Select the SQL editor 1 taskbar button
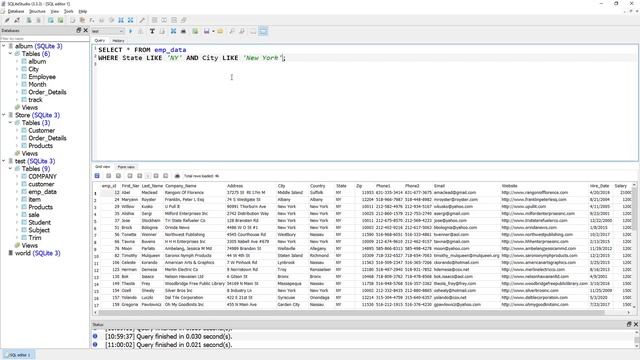Image resolution: width=640 pixels, height=360 pixels. pyautogui.click(x=19, y=355)
